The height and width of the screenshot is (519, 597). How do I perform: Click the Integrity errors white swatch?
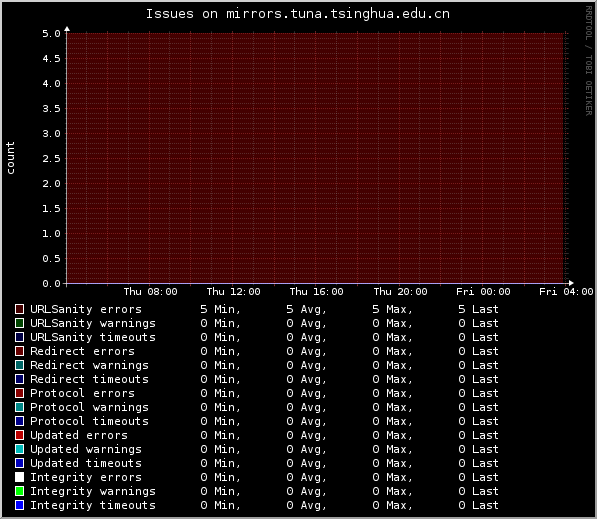pos(19,477)
